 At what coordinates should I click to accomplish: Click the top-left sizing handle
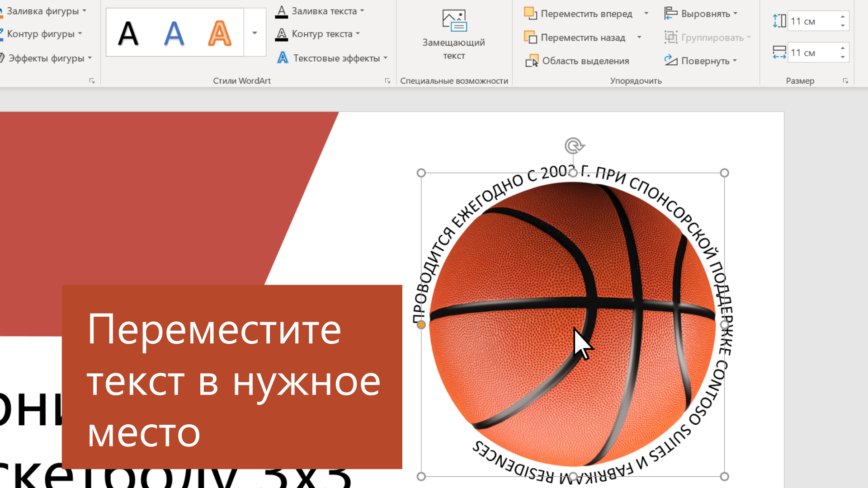coord(421,173)
